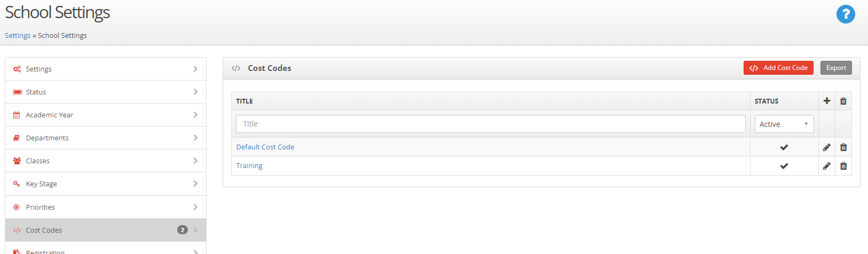
Task: Open the Active status dropdown
Action: (x=784, y=124)
